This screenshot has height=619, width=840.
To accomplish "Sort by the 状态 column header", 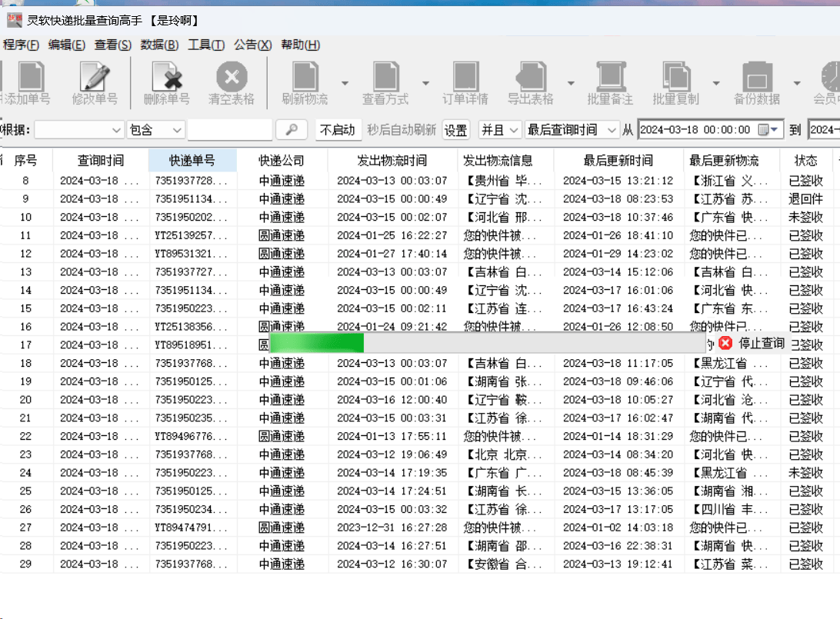I will coord(805,160).
